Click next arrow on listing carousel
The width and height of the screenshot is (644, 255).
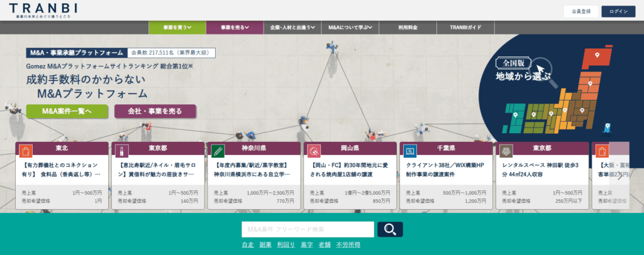click(x=620, y=176)
